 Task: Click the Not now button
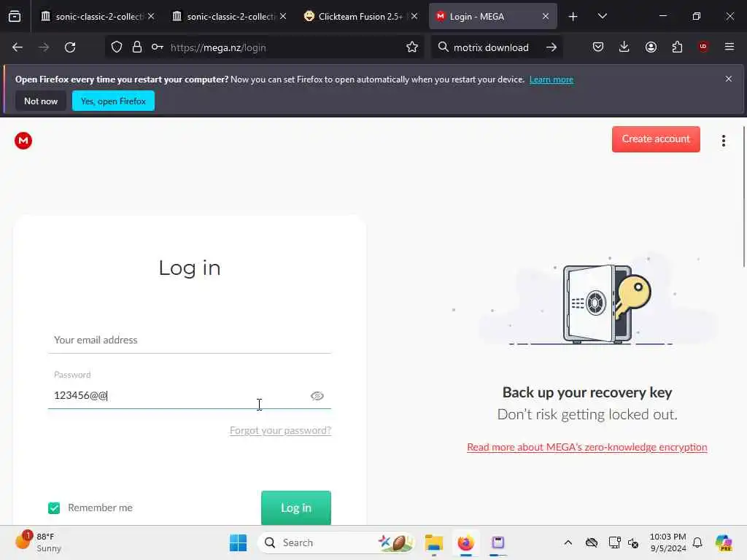click(x=41, y=101)
